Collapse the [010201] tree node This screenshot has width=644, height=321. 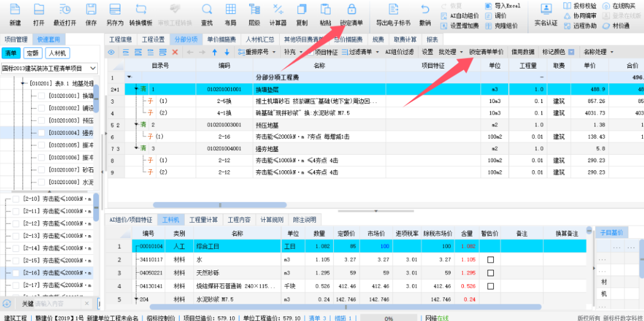click(x=24, y=83)
